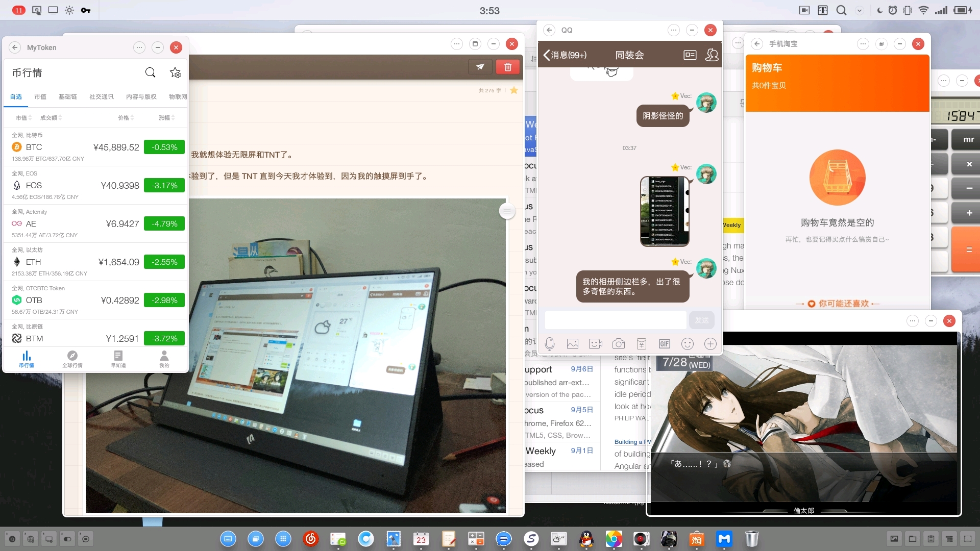Screen dimensions: 980x551
Task: Click 你可能还喜欢 in the Taobao cart
Action: coord(838,304)
